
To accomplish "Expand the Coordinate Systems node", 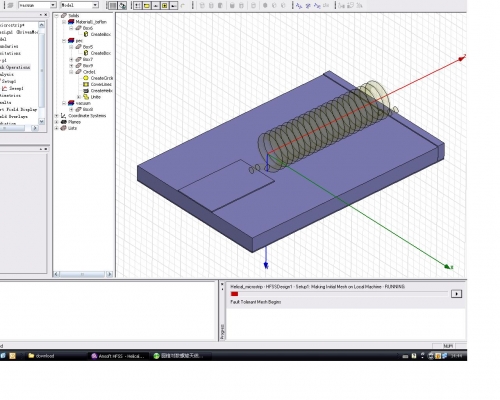I will [56, 116].
